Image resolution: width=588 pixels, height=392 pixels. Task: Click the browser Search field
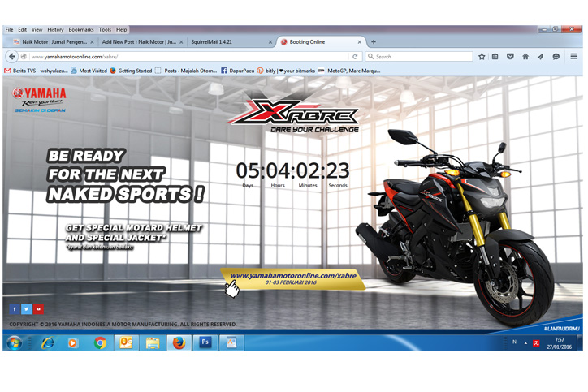[419, 57]
